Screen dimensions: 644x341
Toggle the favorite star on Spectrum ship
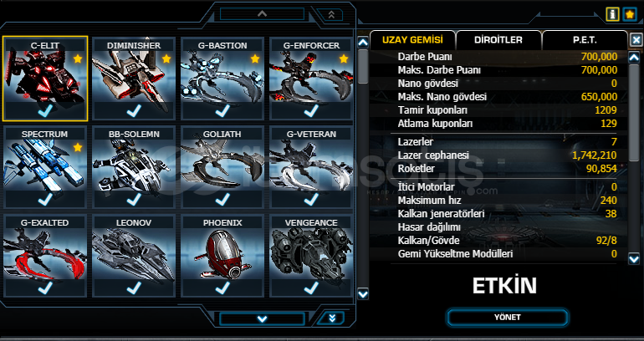(78, 147)
